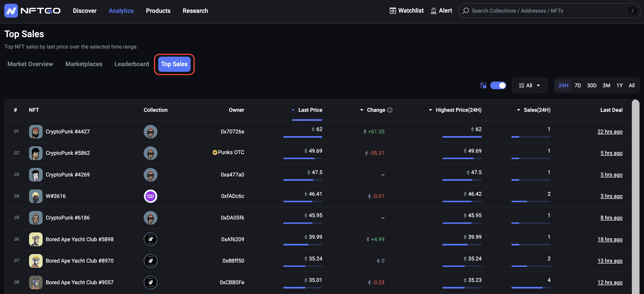Open the CryptoPunk #6186 NFT avatar
The width and height of the screenshot is (644, 294).
pyautogui.click(x=36, y=218)
